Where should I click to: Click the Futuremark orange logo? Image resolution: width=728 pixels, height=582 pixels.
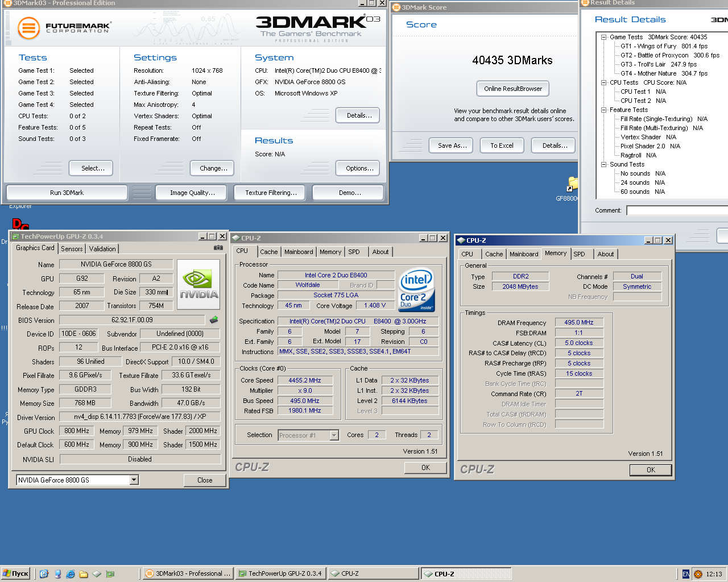click(28, 28)
